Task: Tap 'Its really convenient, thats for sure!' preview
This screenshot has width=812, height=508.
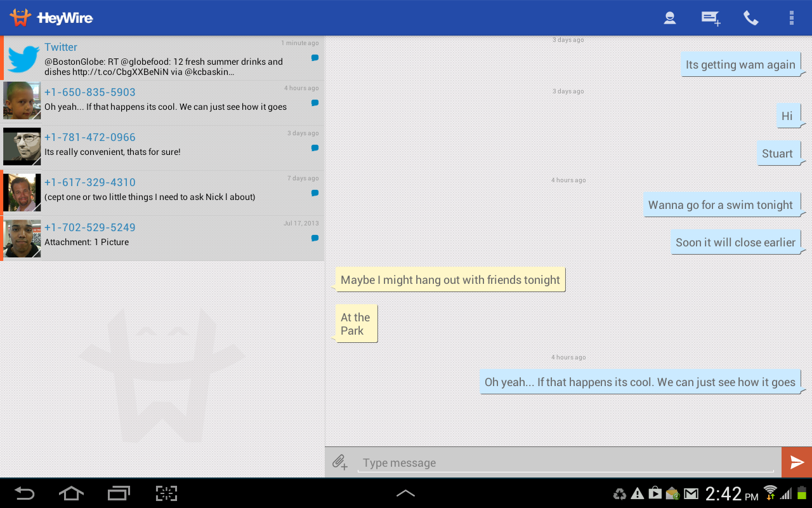Action: pos(112,152)
